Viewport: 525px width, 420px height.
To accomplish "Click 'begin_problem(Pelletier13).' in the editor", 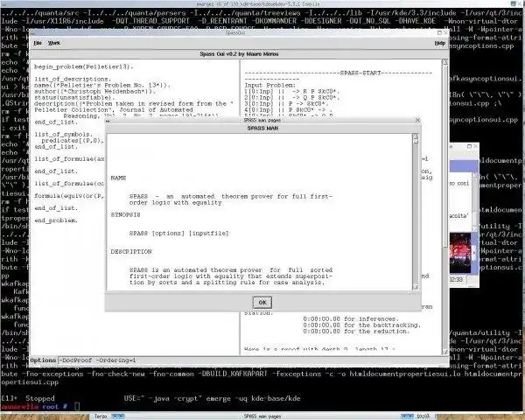I will coord(84,66).
